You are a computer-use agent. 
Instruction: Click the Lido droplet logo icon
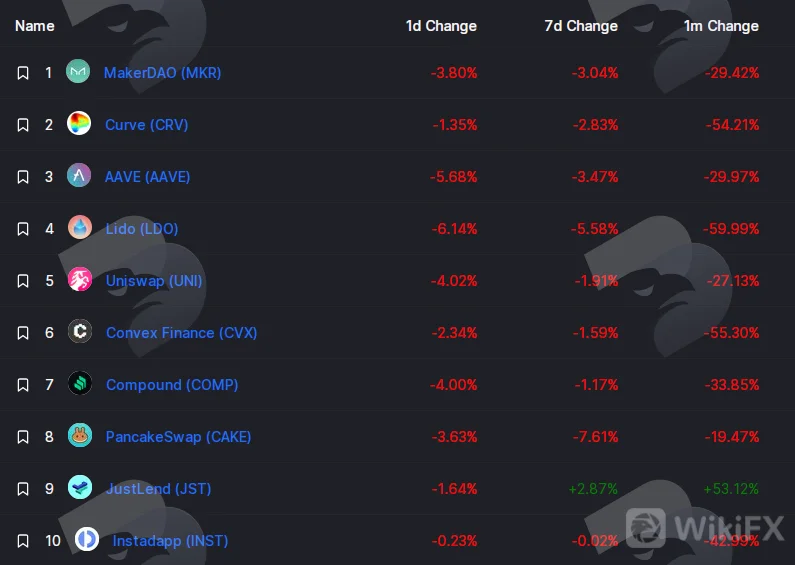(80, 227)
